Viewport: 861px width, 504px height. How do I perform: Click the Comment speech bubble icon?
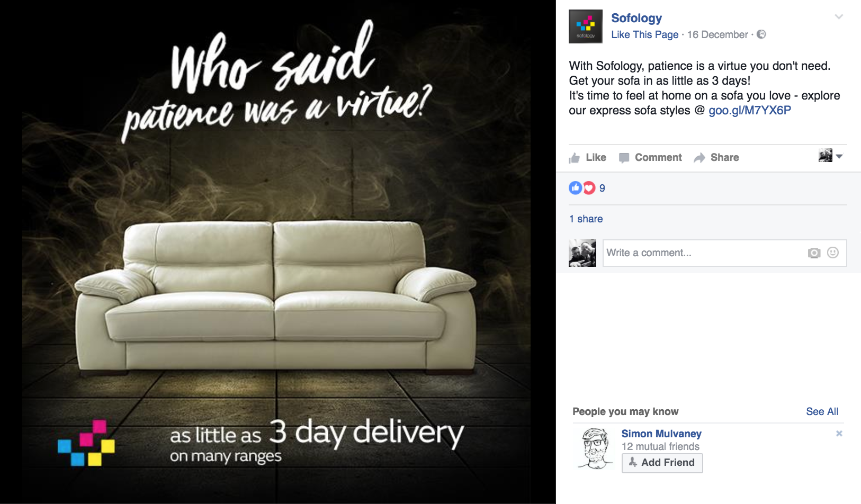[624, 158]
